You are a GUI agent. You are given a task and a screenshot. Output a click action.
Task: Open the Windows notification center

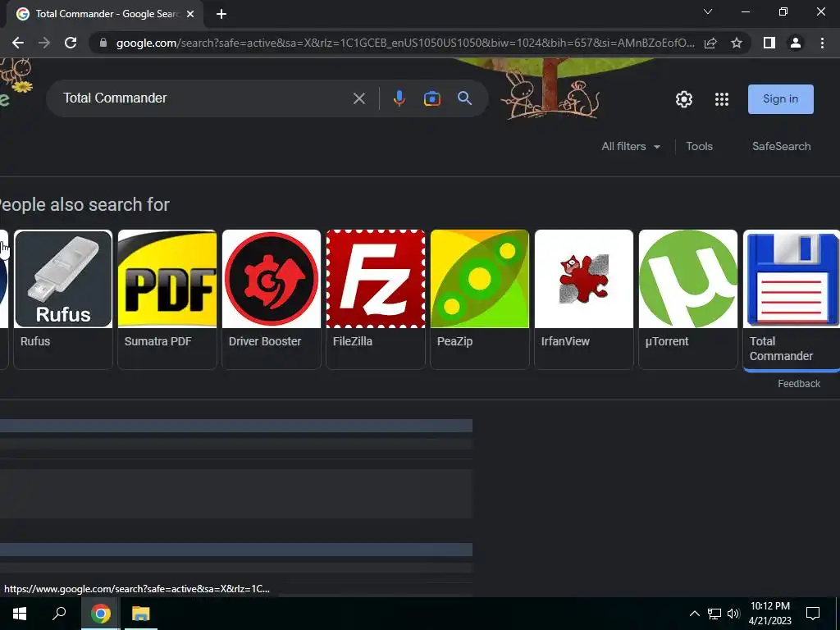813,614
